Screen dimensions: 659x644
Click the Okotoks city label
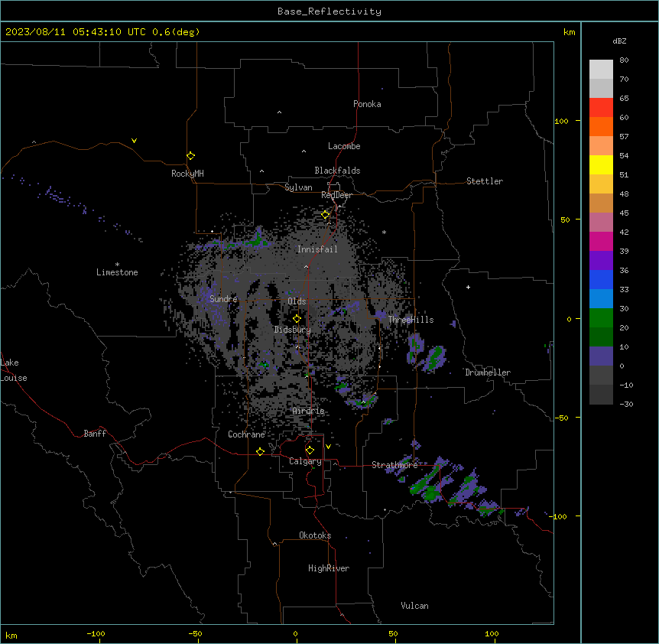point(315,535)
